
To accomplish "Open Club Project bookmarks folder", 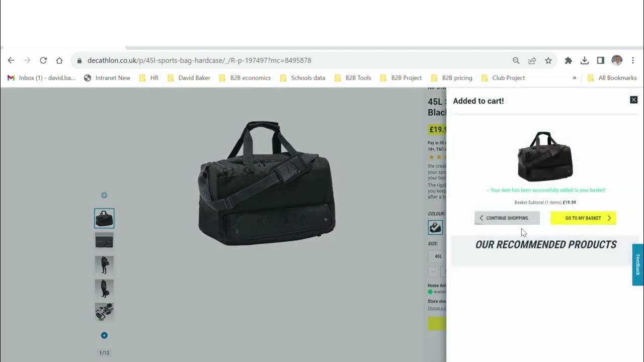I will coord(503,78).
